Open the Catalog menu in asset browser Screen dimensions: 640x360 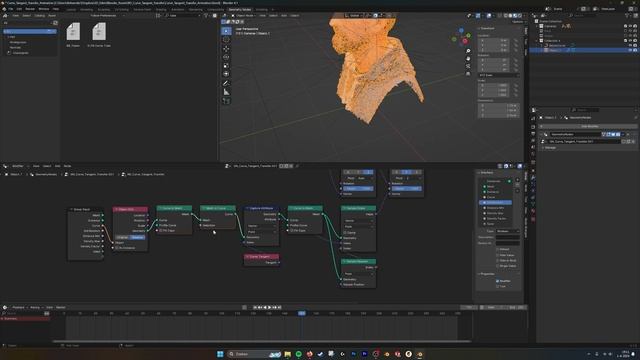40,16
